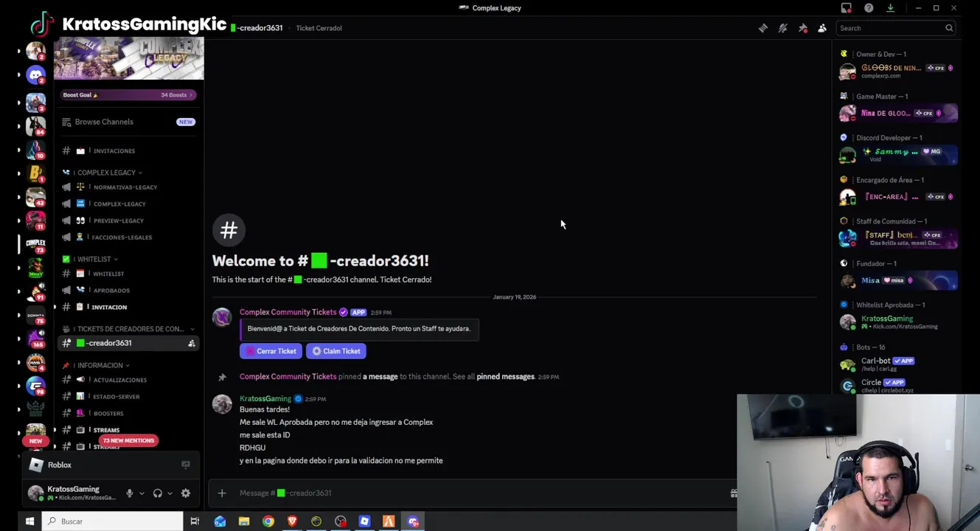
Task: Open Brave browser from taskbar
Action: (x=292, y=521)
